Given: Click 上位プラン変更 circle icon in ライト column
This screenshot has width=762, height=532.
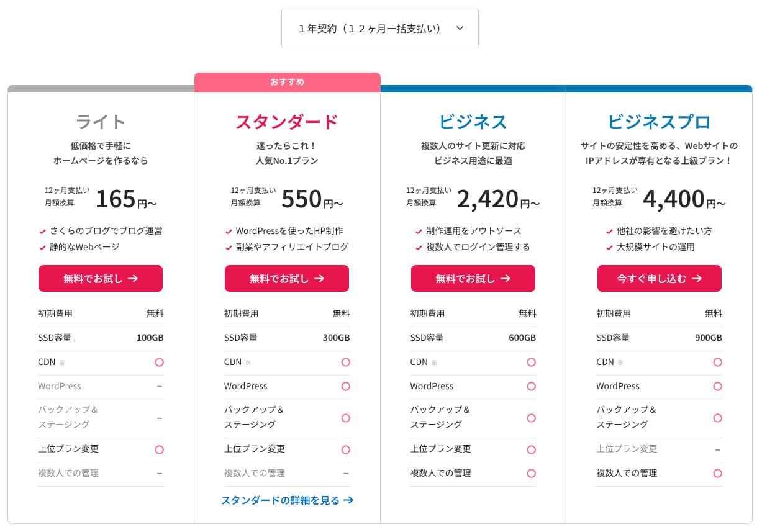Looking at the screenshot, I should pyautogui.click(x=160, y=449).
